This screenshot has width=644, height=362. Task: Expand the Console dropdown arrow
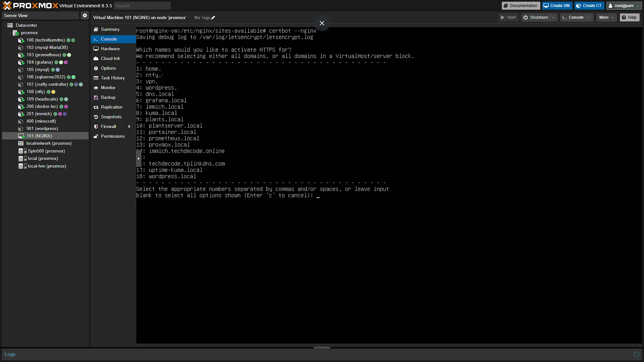pos(589,17)
